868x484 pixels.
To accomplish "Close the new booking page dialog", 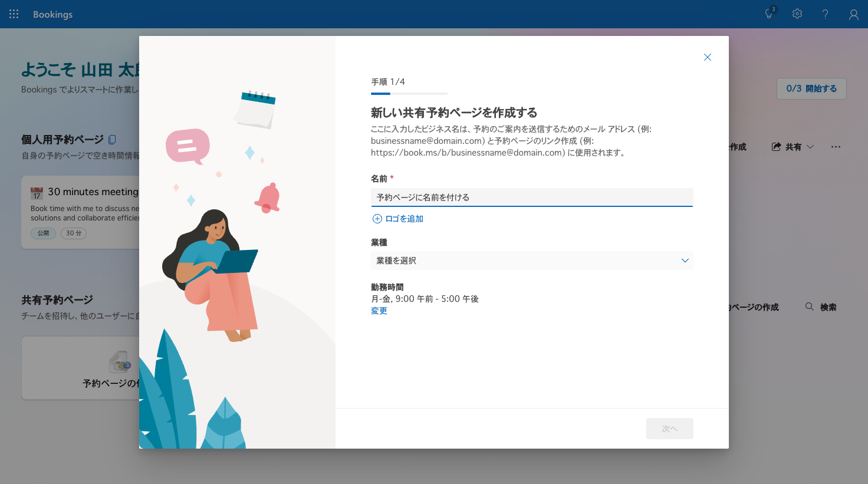I will 708,57.
